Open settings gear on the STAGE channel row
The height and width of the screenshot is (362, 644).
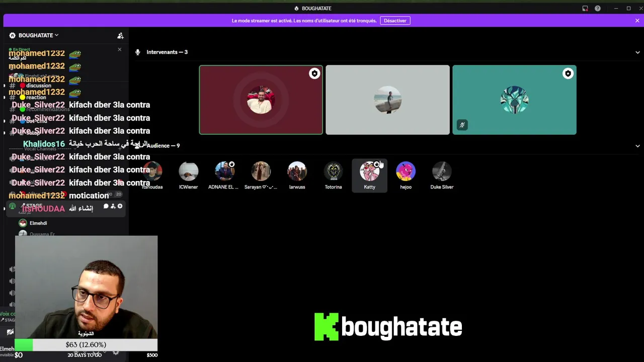pyautogui.click(x=120, y=207)
